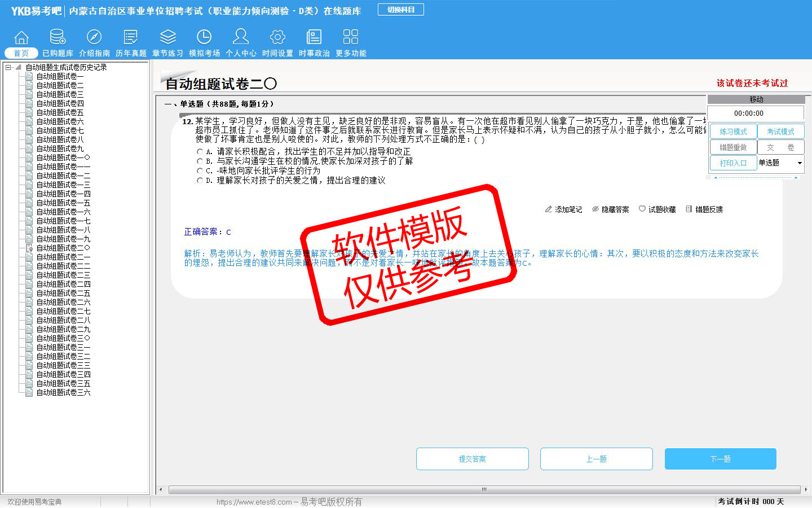Collapse the 自动组题生成试卷历史记录 tree root
Viewport: 812px width, 508px height.
coord(8,67)
